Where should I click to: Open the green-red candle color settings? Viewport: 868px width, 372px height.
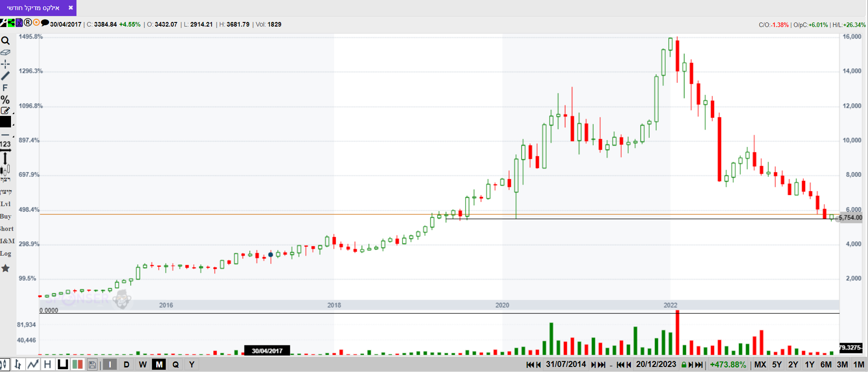pos(77,365)
